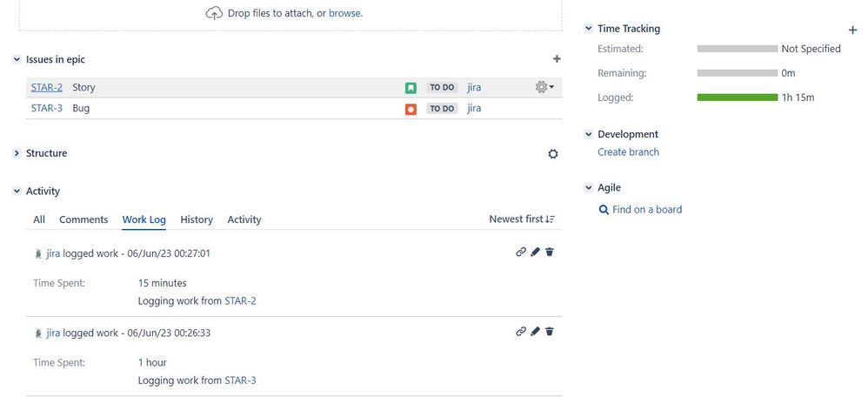Open assignee jira on STAR-3 row
This screenshot has width=868, height=404.
click(x=474, y=108)
